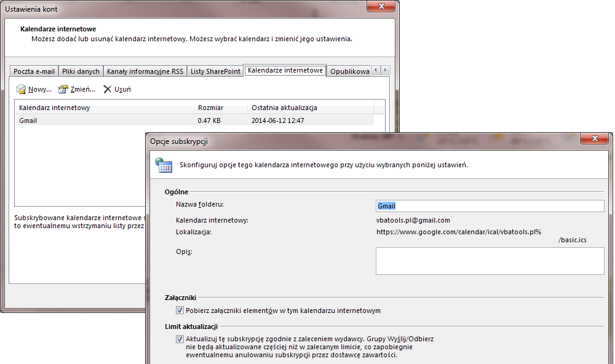Click the google.com calendar URL text
This screenshot has width=615, height=364.
459,232
